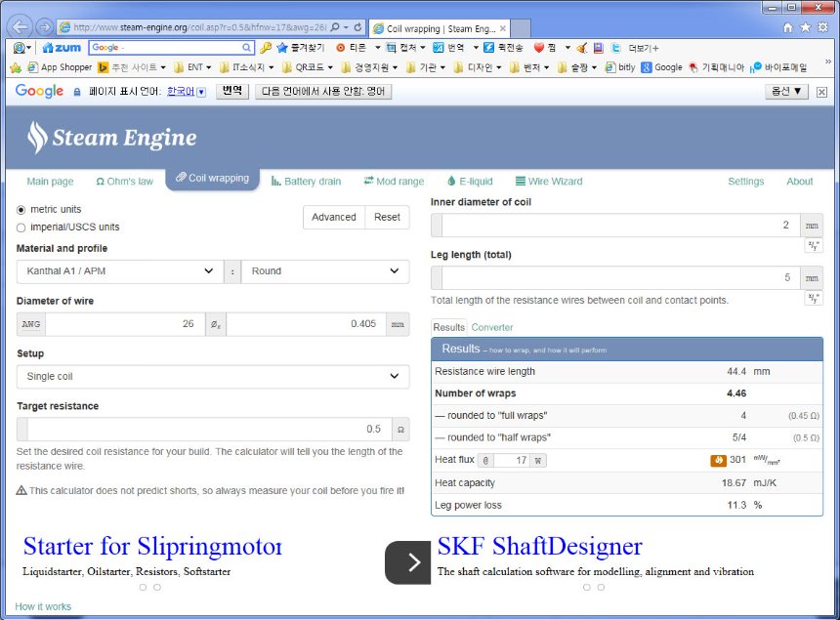Image resolution: width=840 pixels, height=620 pixels.
Task: Open the Setup dropdown Single coil
Action: [x=213, y=376]
